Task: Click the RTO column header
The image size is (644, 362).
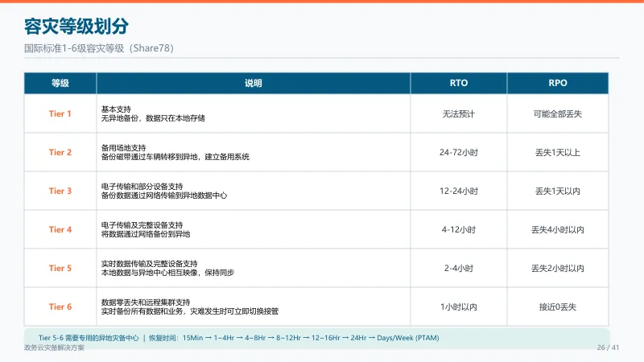Action: pyautogui.click(x=459, y=84)
